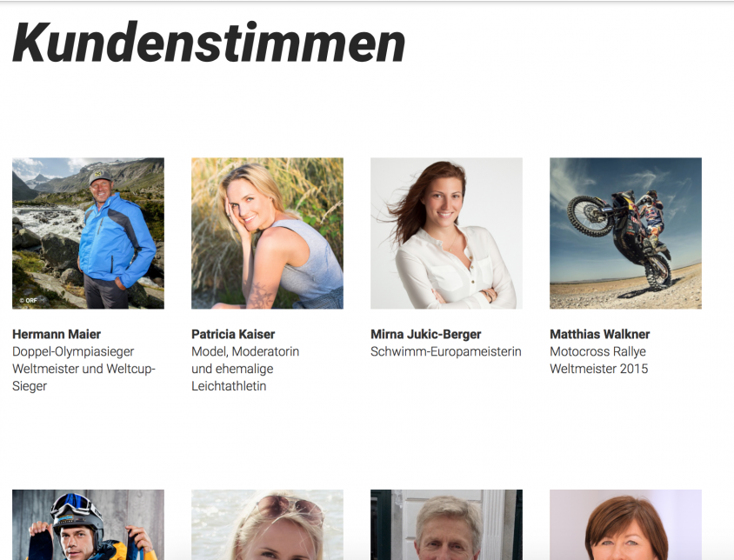
Task: Click the Hermann Maier name
Action: 57,334
